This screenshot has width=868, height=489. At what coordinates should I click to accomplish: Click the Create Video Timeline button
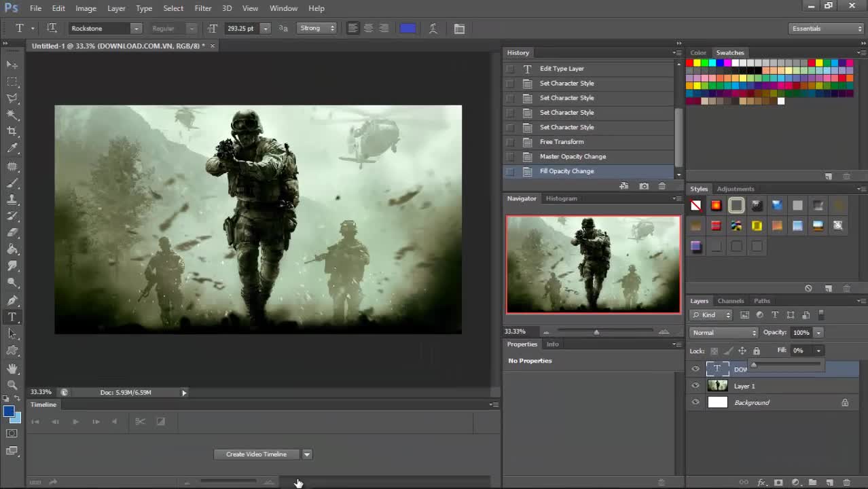click(256, 454)
